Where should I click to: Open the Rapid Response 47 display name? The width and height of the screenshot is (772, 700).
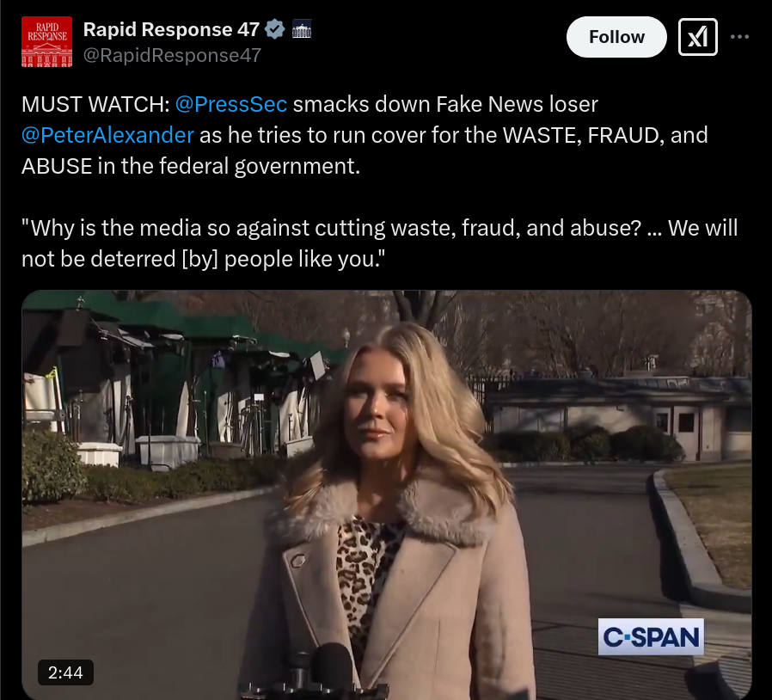point(171,29)
